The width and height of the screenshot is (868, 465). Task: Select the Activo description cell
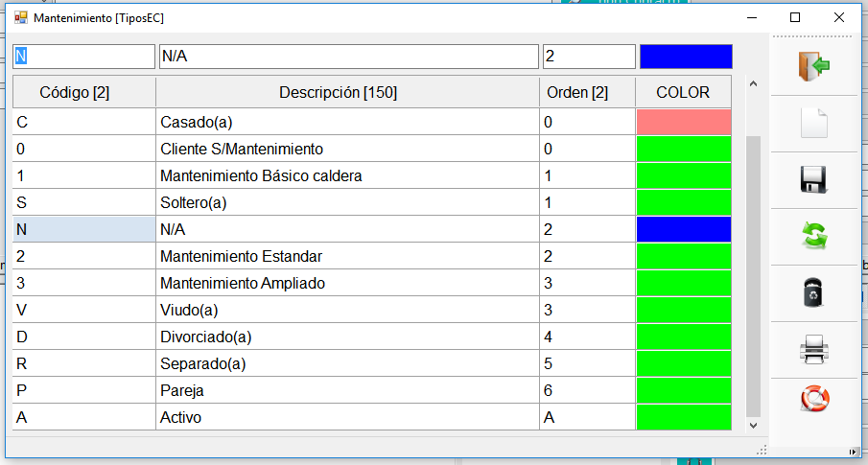(347, 417)
